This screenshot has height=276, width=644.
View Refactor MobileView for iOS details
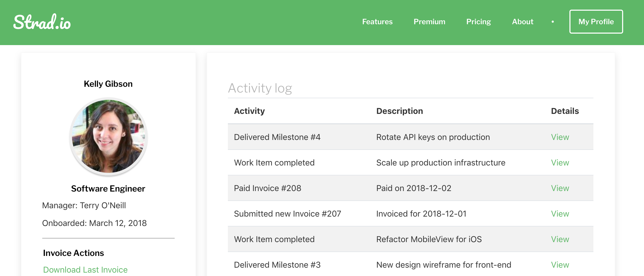[x=560, y=239]
